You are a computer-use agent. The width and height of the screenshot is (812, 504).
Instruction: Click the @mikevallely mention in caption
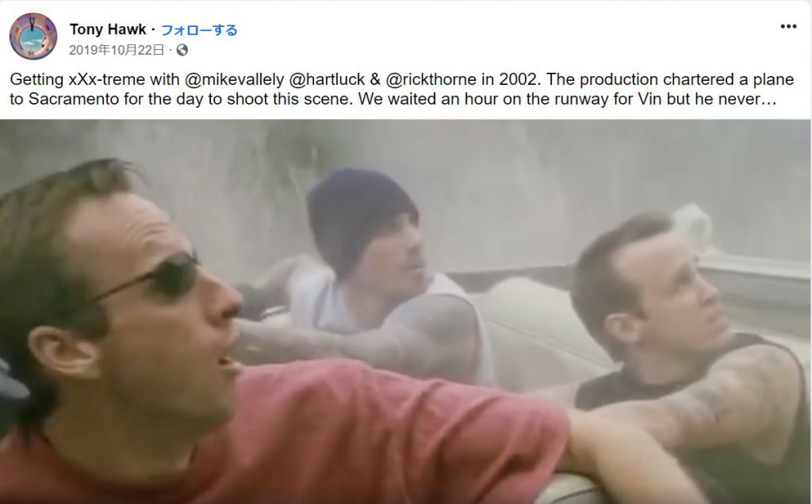(x=234, y=79)
